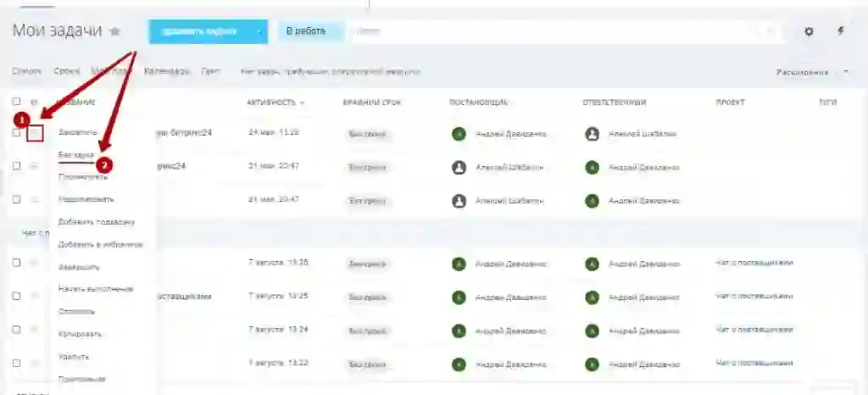868x395 pixels.
Task: Switch to the Сроки view tab
Action: pos(67,71)
